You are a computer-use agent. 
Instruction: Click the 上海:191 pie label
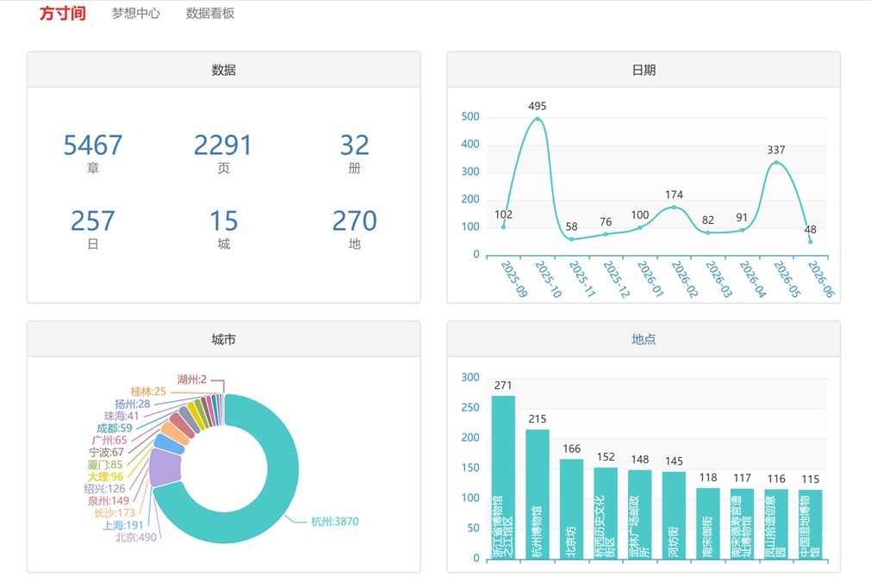click(x=122, y=525)
